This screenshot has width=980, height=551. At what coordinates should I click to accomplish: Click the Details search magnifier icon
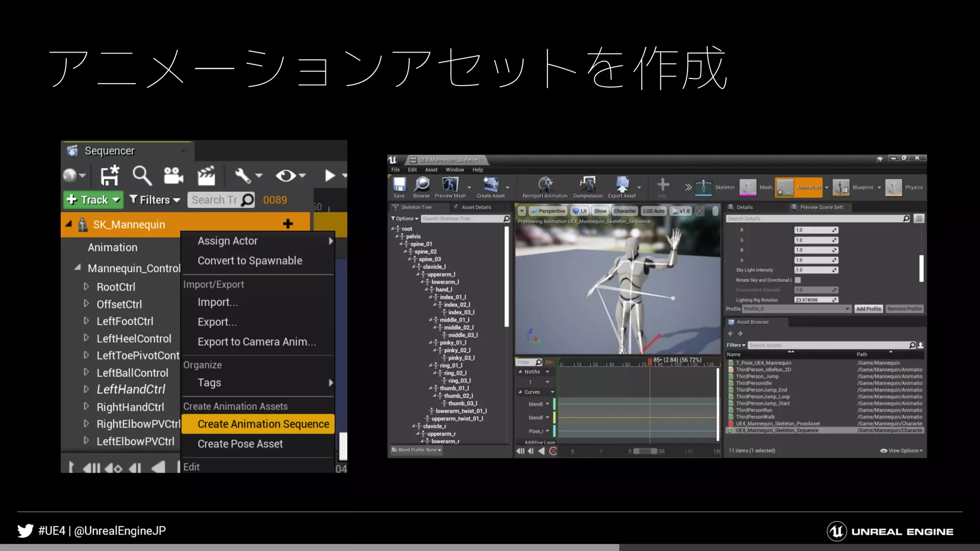point(906,219)
